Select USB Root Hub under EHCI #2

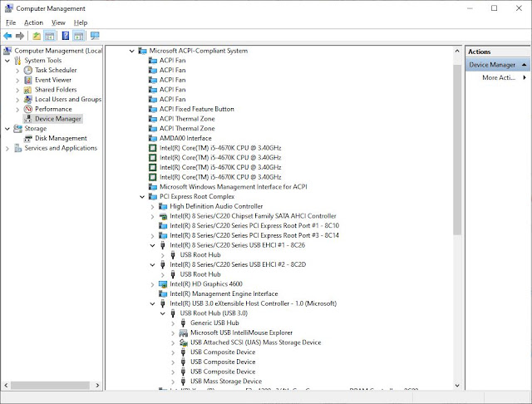coord(200,274)
